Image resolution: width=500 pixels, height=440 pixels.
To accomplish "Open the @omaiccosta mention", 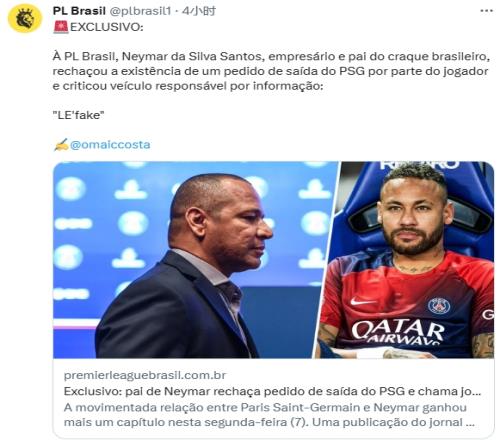I will tap(110, 145).
